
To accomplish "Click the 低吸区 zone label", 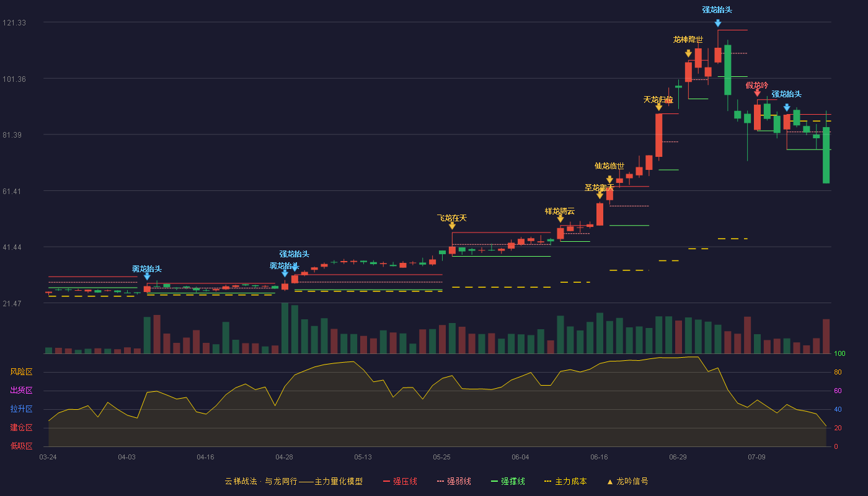I will [x=21, y=446].
